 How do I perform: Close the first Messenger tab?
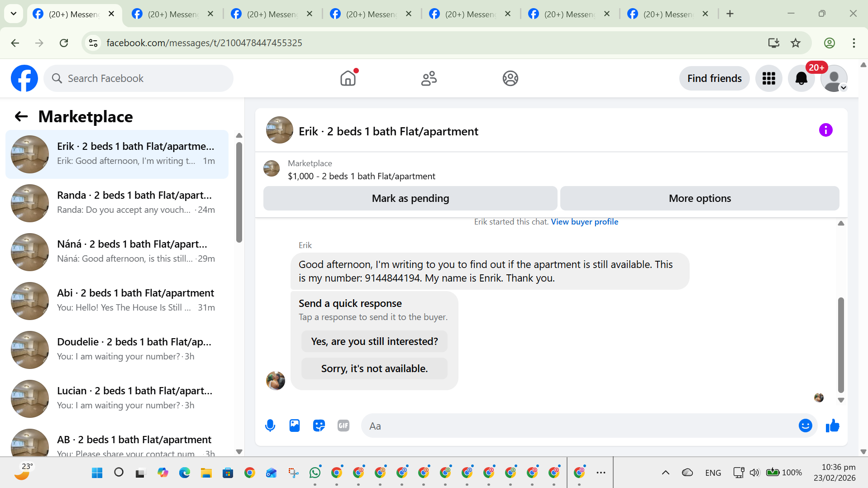pos(111,14)
